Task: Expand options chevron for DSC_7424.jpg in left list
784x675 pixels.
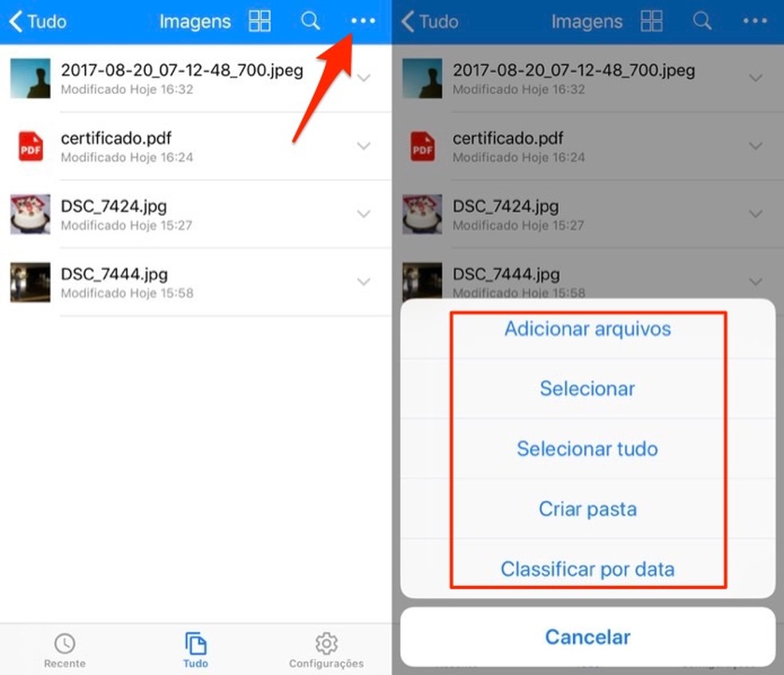Action: pos(364,214)
